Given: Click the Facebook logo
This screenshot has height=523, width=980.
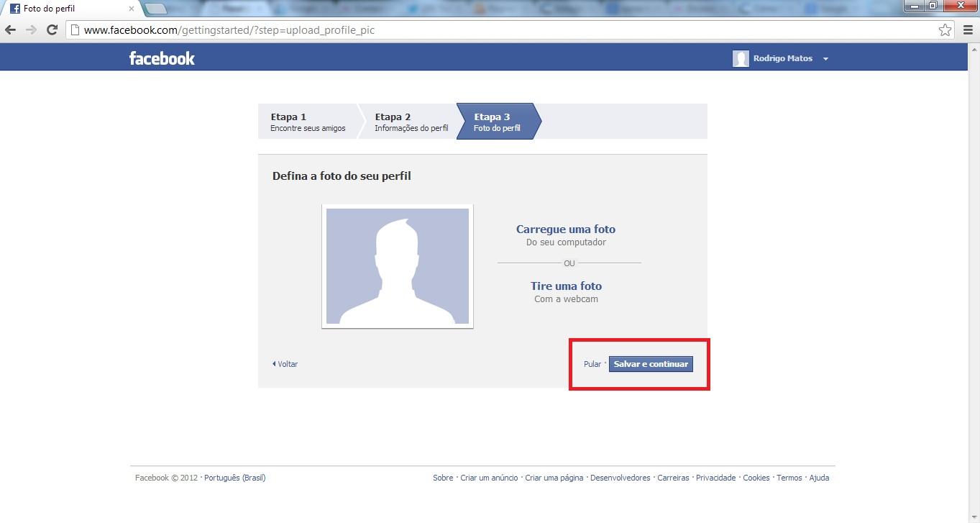Looking at the screenshot, I should pos(162,58).
